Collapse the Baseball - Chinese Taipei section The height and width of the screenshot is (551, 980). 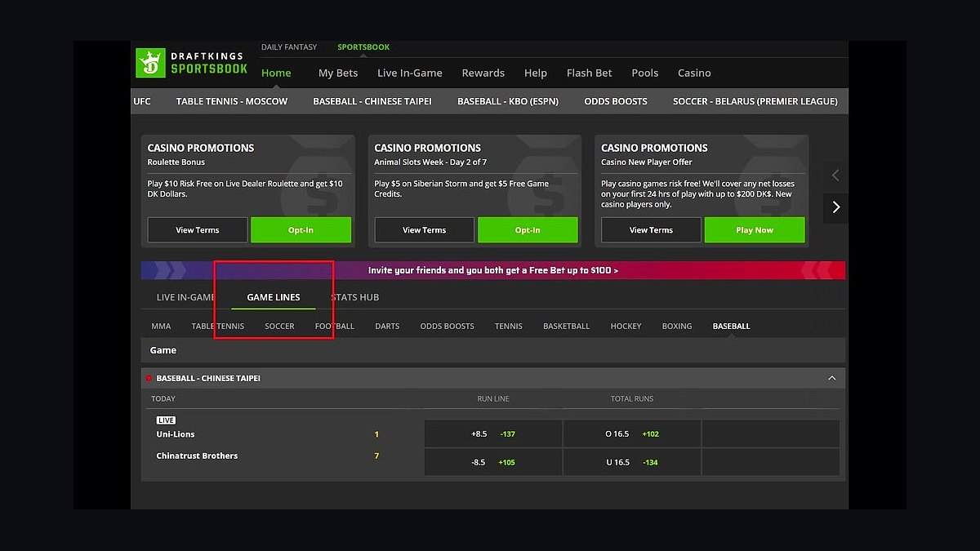[x=831, y=378]
